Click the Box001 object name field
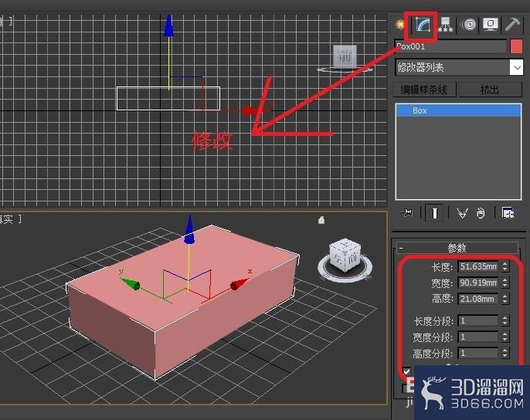 click(x=451, y=46)
